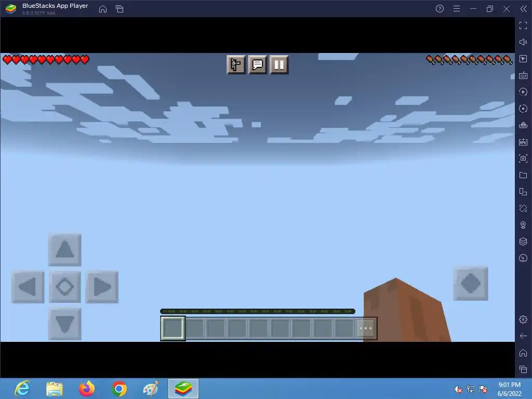Select the first highlighted hotbar slot

click(172, 328)
